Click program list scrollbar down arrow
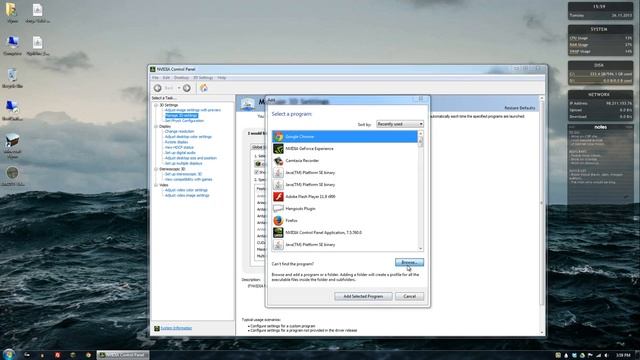This screenshot has height=360, width=640. [x=420, y=248]
